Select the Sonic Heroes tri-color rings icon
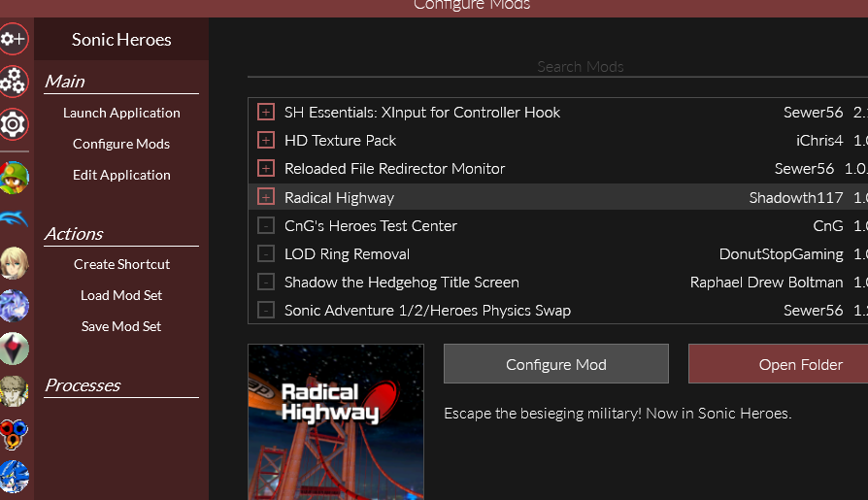The width and height of the screenshot is (868, 500). click(x=14, y=433)
